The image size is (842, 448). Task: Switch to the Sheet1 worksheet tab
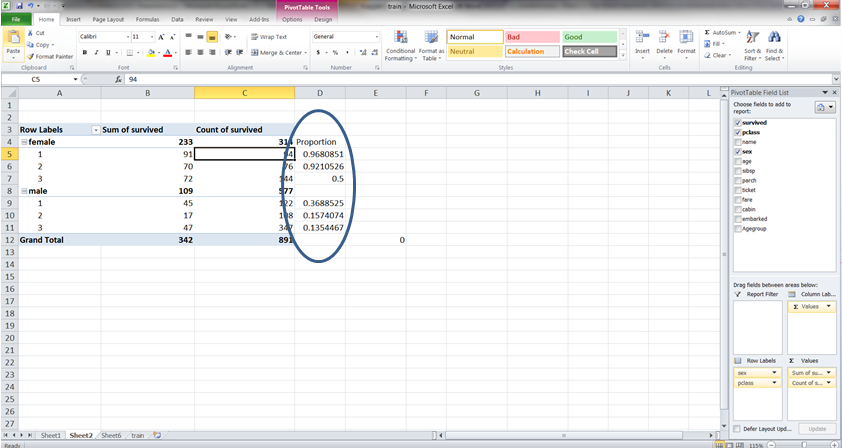tap(50, 436)
